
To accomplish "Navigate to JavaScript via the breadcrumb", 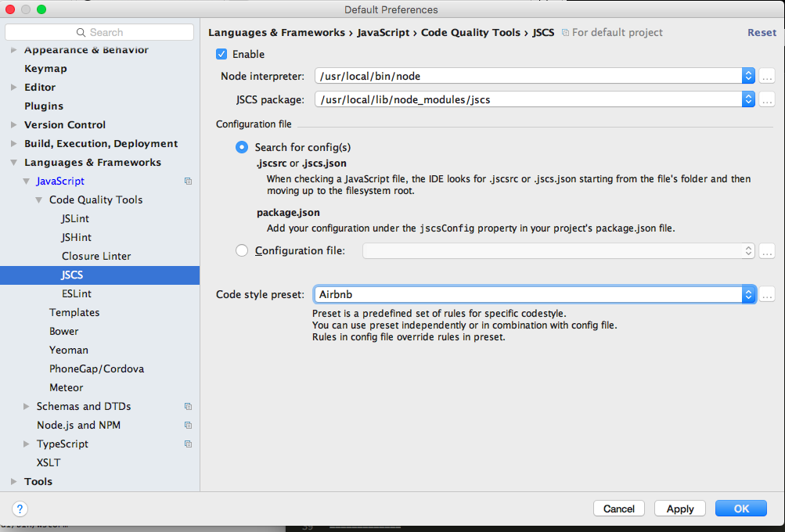I will [x=383, y=33].
